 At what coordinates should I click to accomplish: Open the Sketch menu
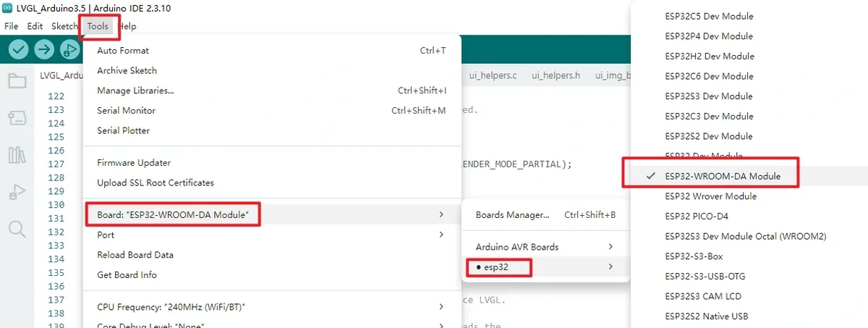coord(64,26)
